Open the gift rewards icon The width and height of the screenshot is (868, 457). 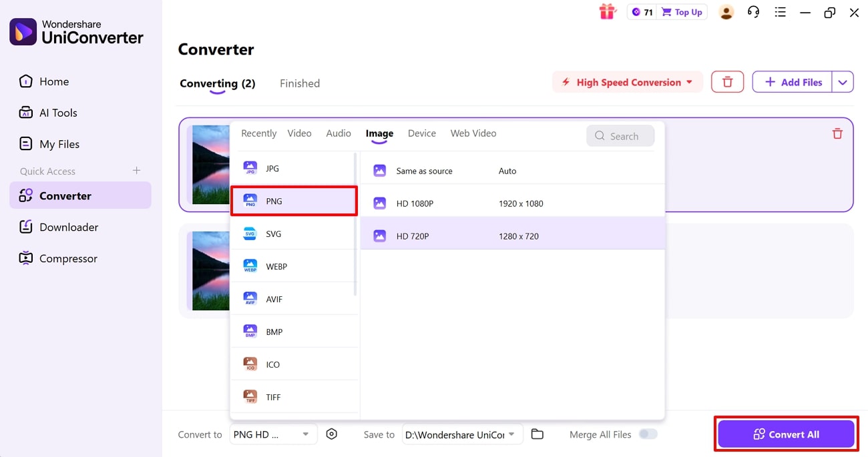pos(607,12)
